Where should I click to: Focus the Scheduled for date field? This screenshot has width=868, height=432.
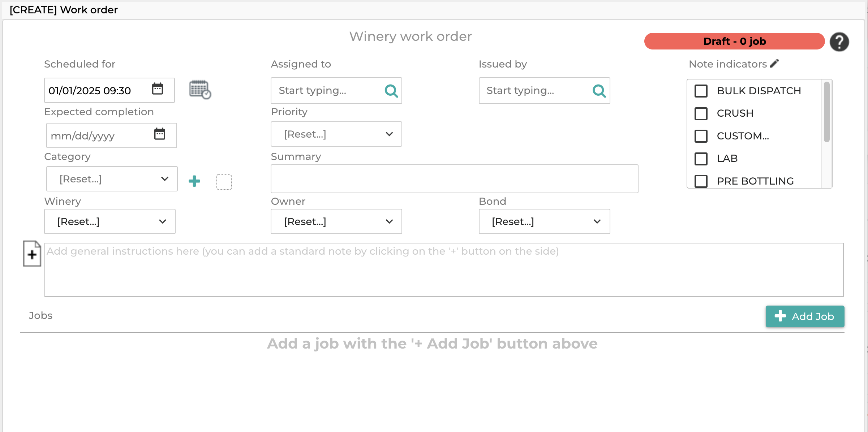pos(109,90)
